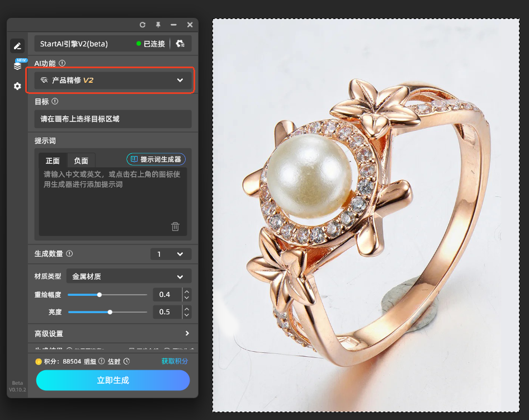Viewport: 529px width, 420px height.
Task: Increase 重绘幅度 with the up arrow
Action: [187, 291]
